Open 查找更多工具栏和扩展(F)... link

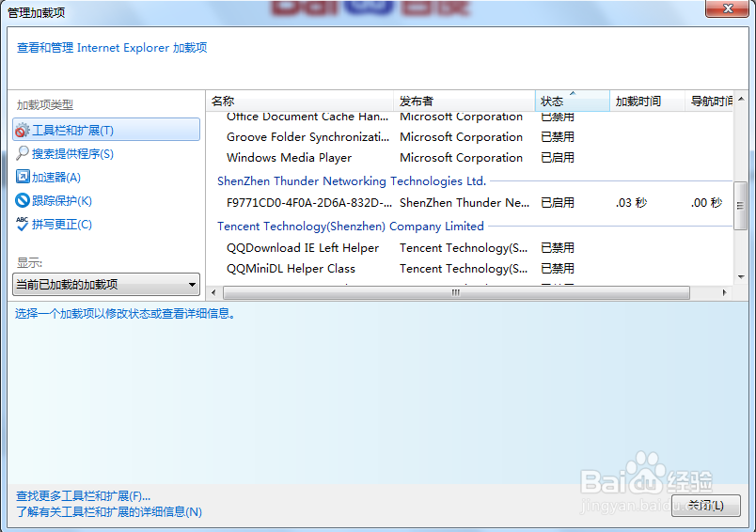(x=83, y=496)
